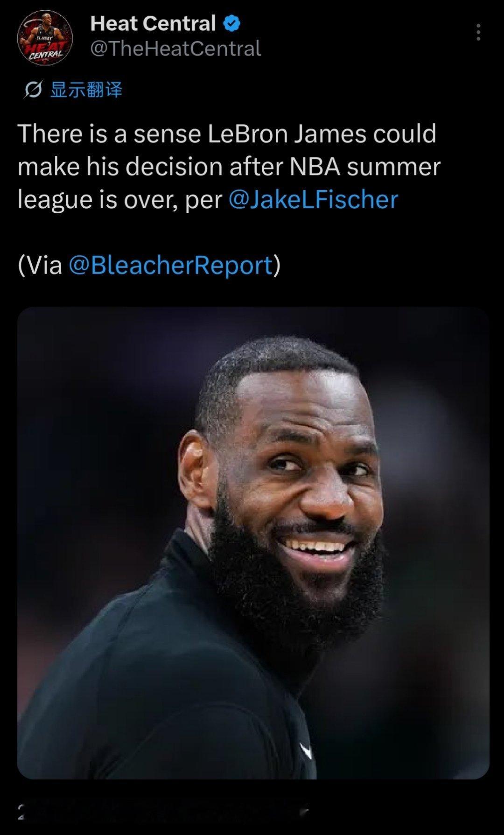Click the translate icon beside 显示翻译
Viewport: 504px width, 835px height.
click(33, 89)
